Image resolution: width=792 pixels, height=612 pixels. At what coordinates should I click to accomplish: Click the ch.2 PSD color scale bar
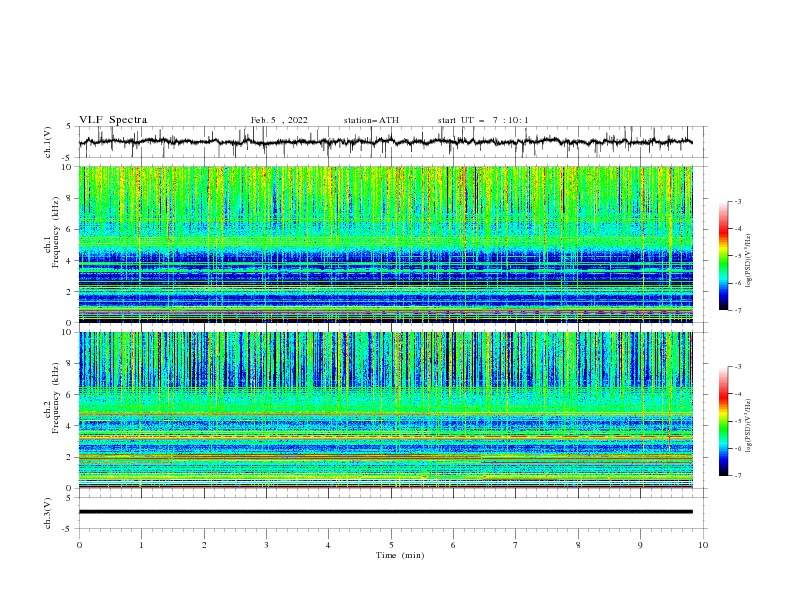723,421
